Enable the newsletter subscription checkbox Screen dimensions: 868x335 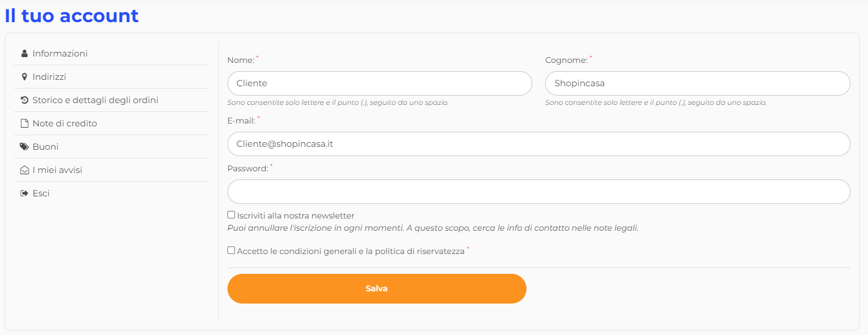click(x=232, y=215)
